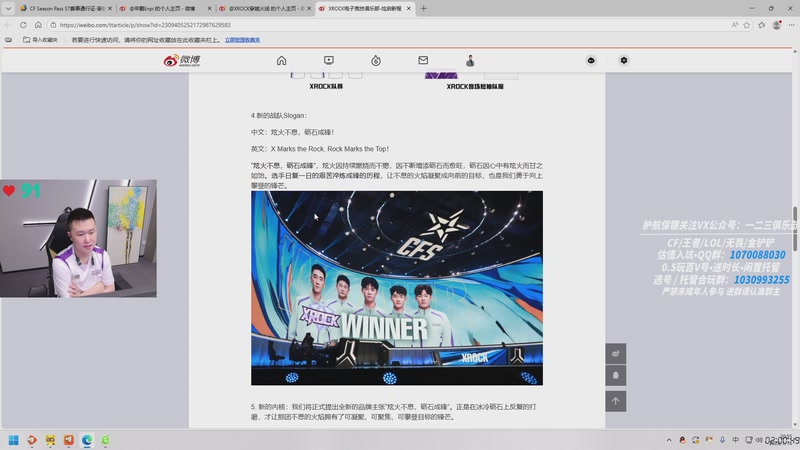
Task: Open the Weibo messages envelope icon
Action: (x=423, y=60)
